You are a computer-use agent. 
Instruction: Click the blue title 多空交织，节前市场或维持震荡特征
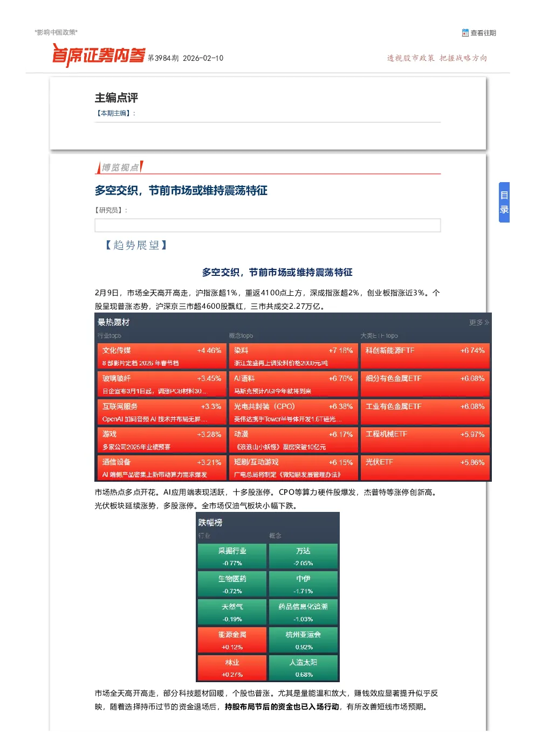(181, 191)
